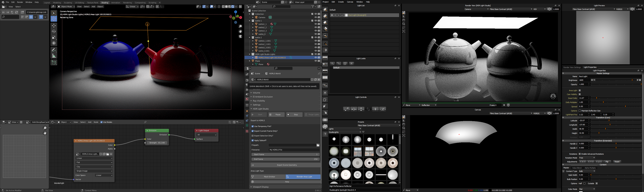Click the Flip button in Adjustments row
The width and height of the screenshot is (644, 192).
click(607, 162)
